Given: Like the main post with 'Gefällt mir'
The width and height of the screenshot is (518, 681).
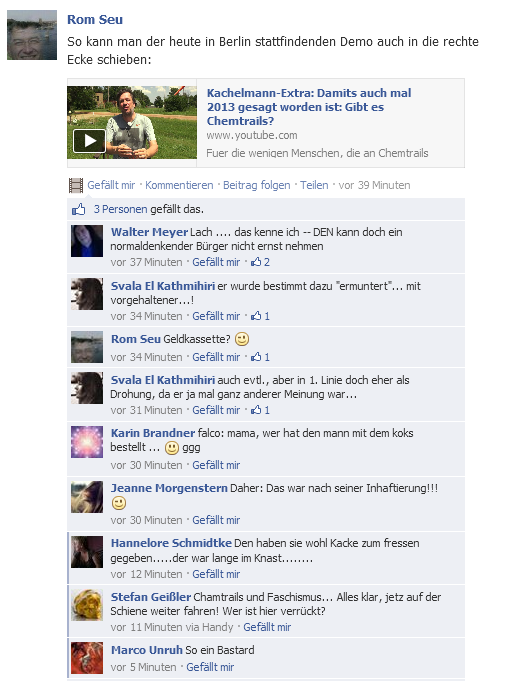Looking at the screenshot, I should pyautogui.click(x=111, y=185).
